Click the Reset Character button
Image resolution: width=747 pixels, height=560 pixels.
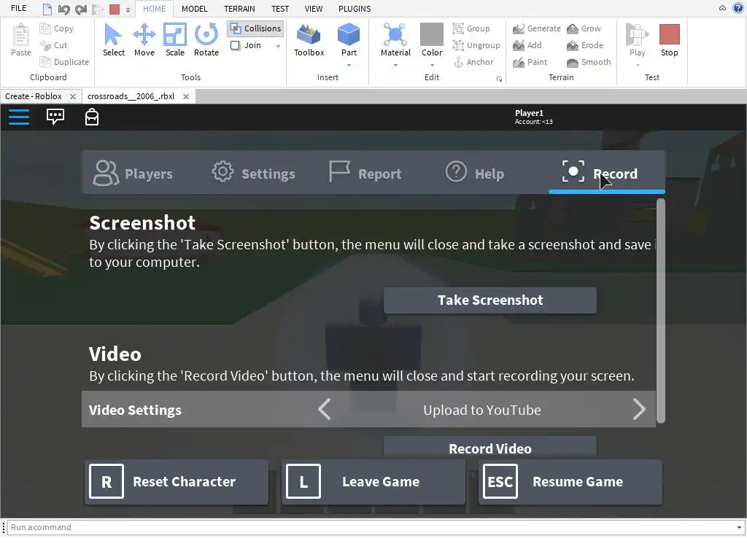pyautogui.click(x=177, y=481)
